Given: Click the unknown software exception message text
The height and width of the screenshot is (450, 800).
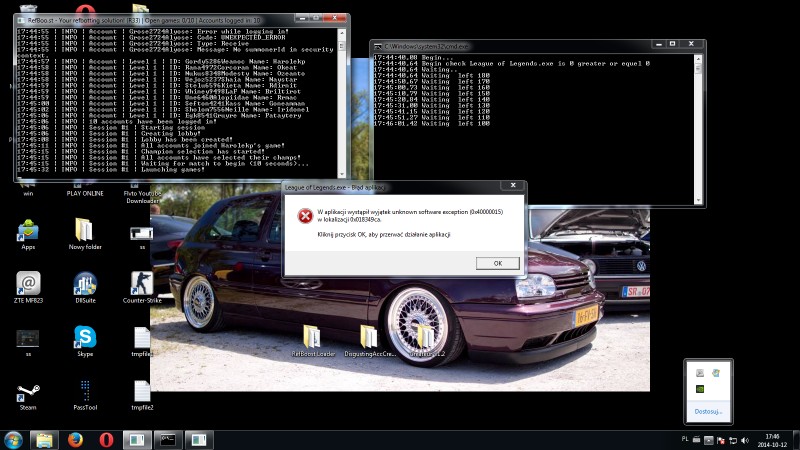Looking at the screenshot, I should tap(410, 215).
